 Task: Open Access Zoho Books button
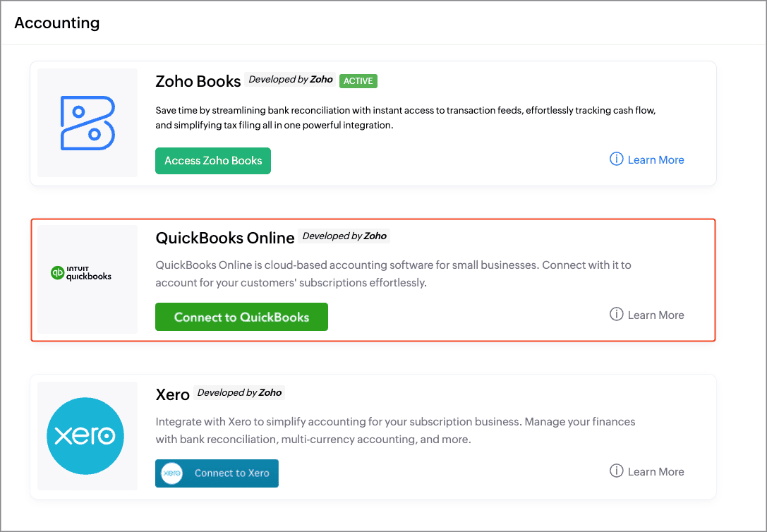213,160
